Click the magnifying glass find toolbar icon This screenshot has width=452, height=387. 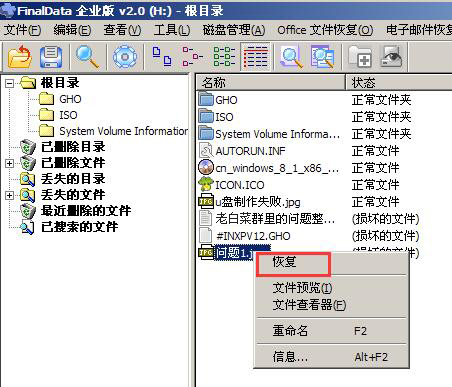click(87, 57)
